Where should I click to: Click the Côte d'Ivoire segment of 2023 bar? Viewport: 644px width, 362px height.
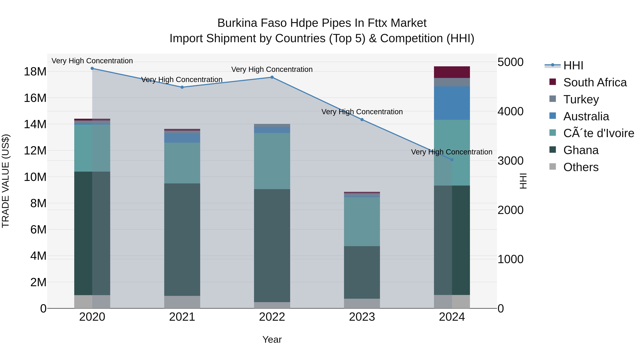click(362, 222)
